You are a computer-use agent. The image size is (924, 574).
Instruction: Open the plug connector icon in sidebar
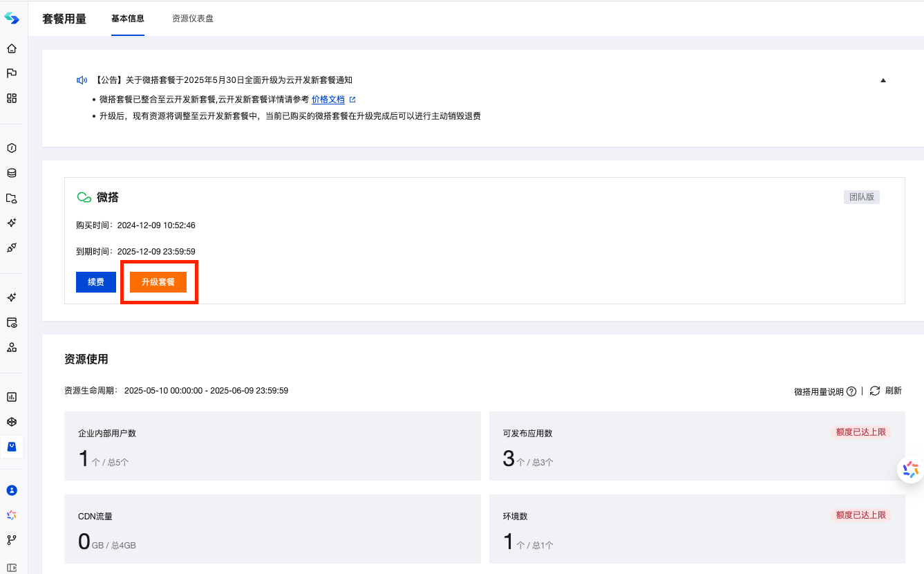(x=12, y=248)
